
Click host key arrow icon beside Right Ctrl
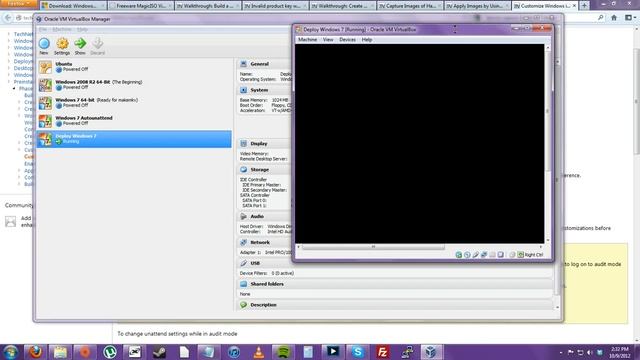coord(521,255)
